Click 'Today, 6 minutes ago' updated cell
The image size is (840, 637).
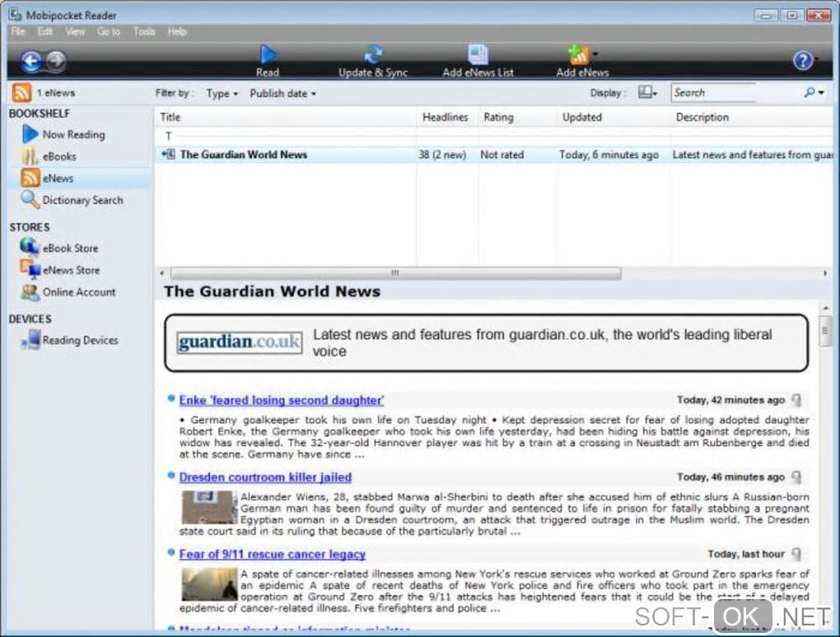(x=609, y=155)
